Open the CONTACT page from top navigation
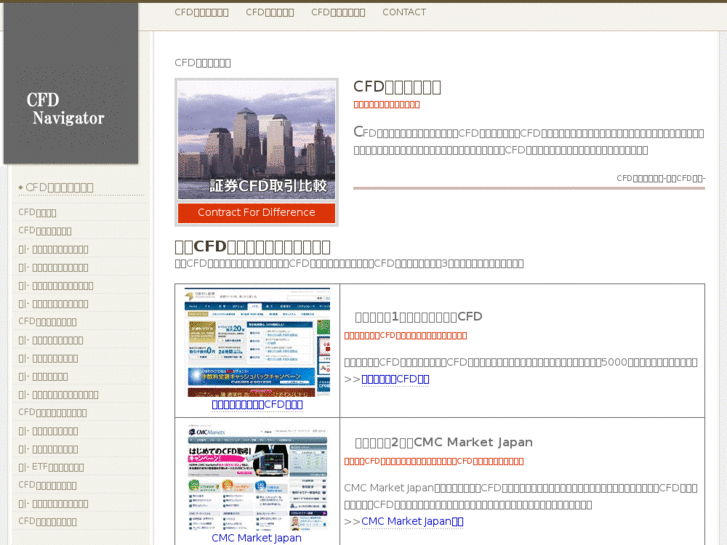Image resolution: width=727 pixels, height=545 pixels. pos(404,13)
